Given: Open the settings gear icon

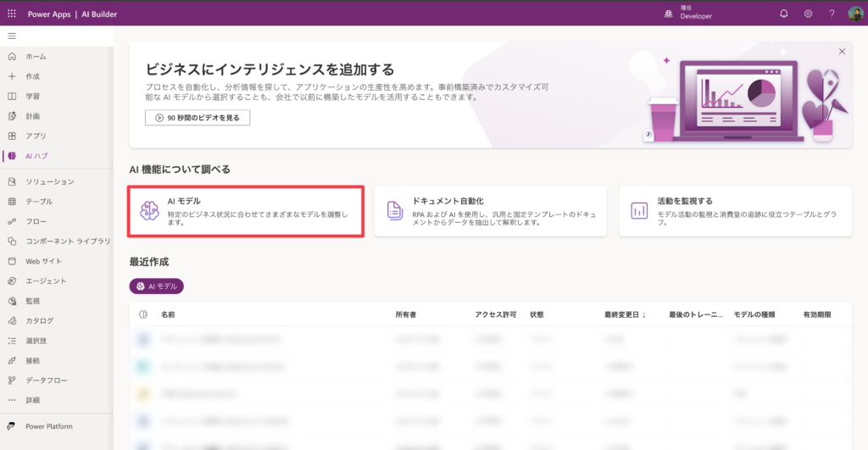Looking at the screenshot, I should (808, 14).
